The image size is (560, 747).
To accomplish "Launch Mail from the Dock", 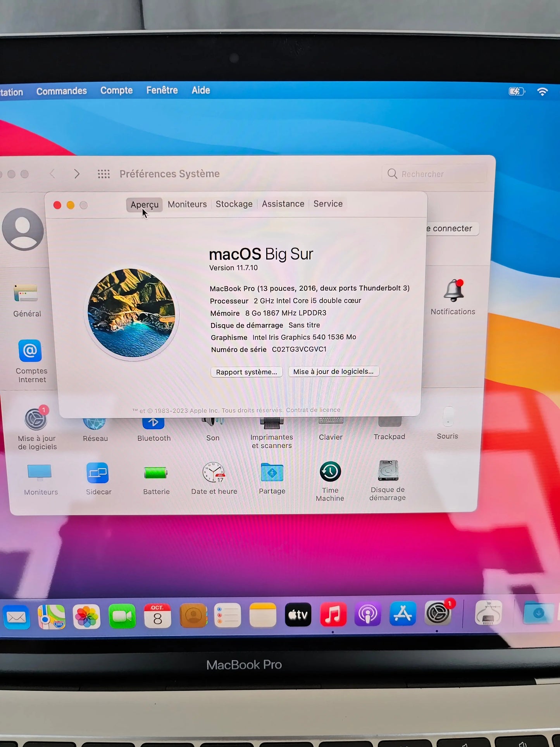I will click(16, 617).
